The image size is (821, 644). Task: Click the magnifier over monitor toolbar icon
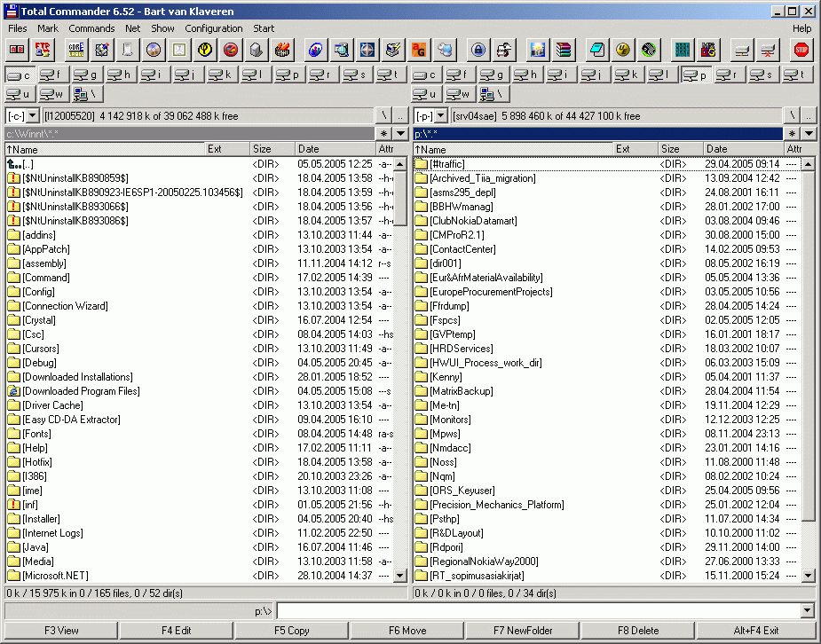pos(342,50)
